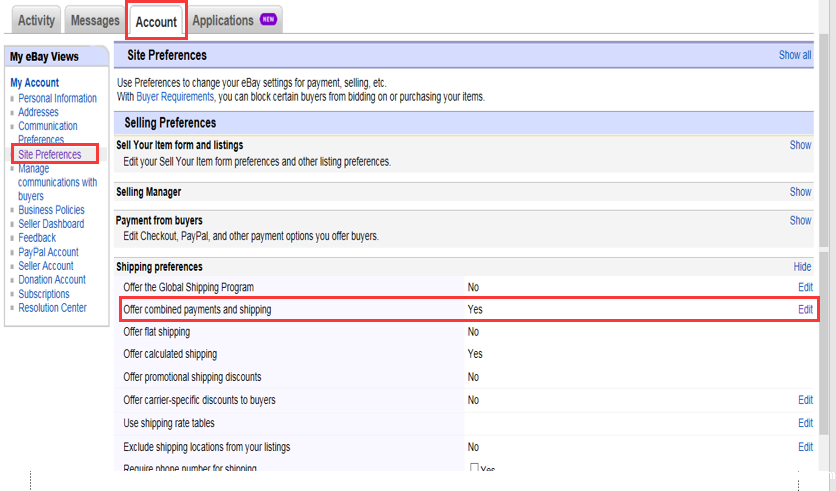Edit Offer combined payments and shipping
The width and height of the screenshot is (836, 491).
point(805,310)
